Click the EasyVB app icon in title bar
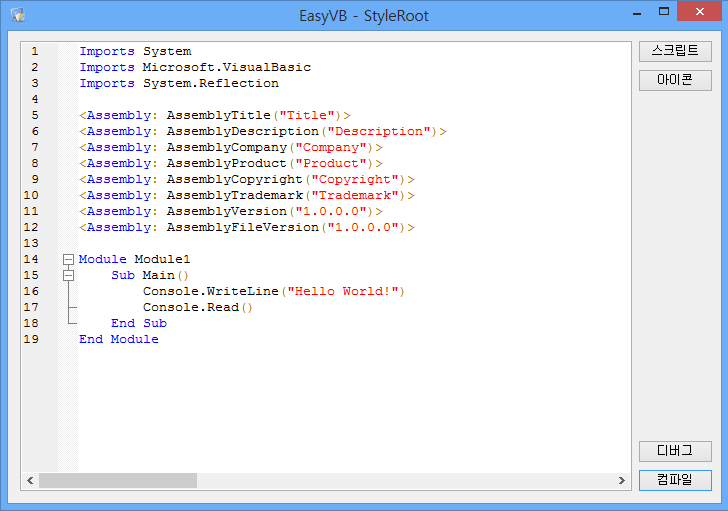Viewport: 728px width, 511px height. click(17, 16)
